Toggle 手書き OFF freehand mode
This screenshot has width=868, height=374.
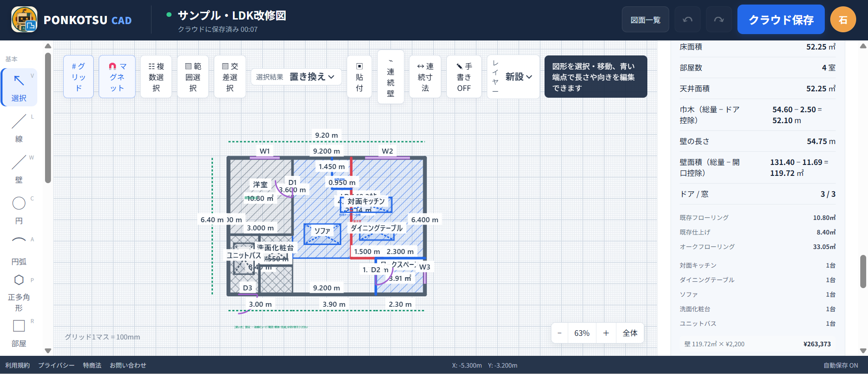tap(464, 77)
